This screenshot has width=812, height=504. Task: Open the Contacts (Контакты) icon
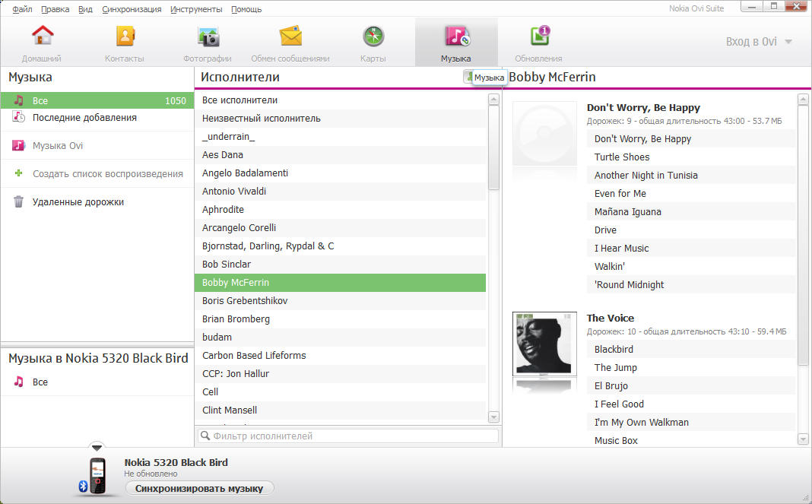(x=125, y=36)
